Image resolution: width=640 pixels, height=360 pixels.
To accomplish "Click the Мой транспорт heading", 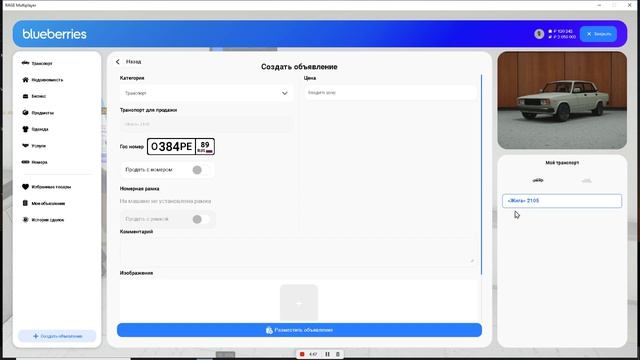I will [x=562, y=162].
